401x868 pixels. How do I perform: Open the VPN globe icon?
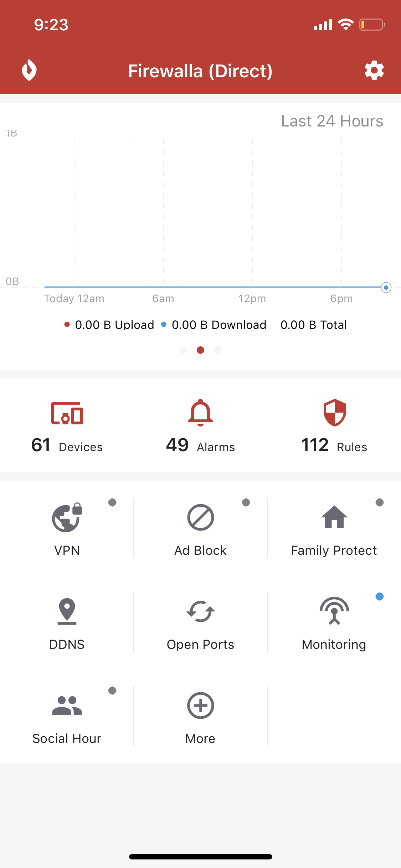[67, 518]
